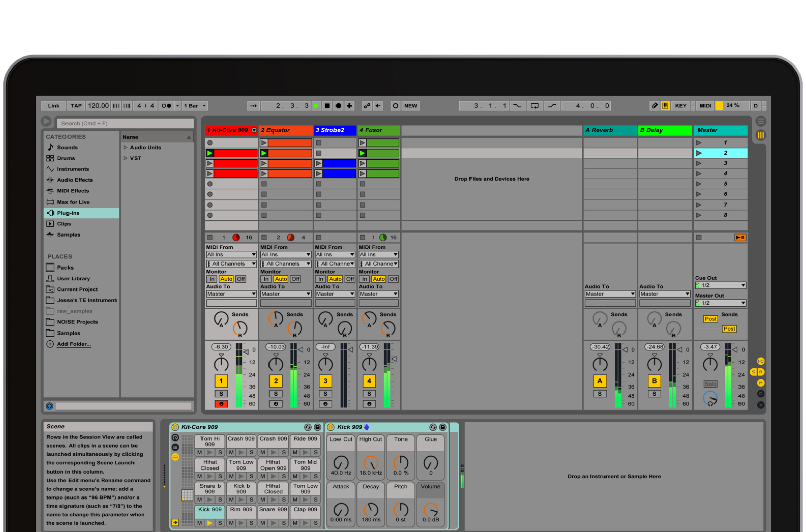Click the TAP tempo button

(x=76, y=106)
